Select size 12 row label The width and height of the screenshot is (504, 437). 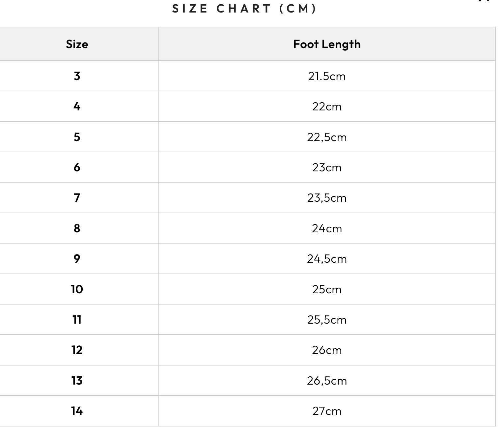click(x=77, y=350)
